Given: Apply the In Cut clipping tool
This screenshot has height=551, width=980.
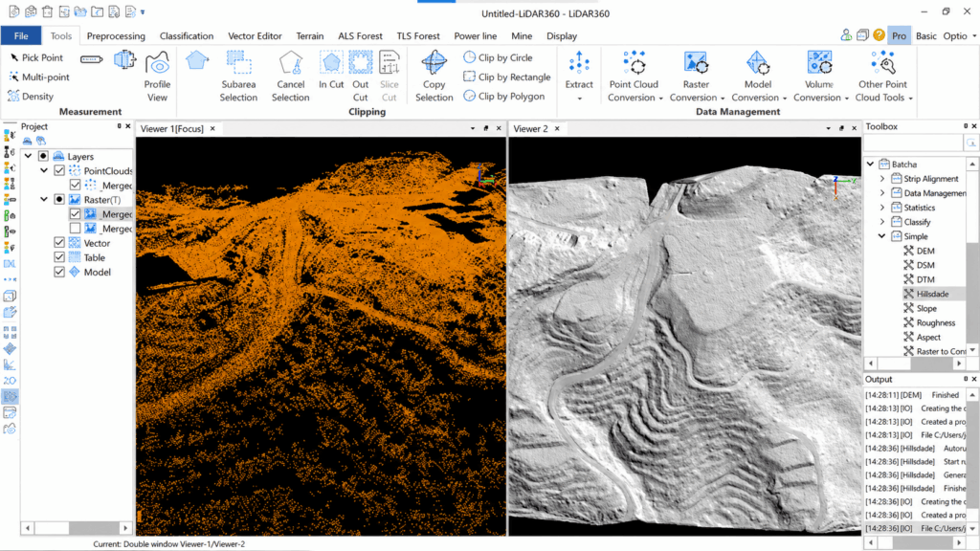Looking at the screenshot, I should point(330,70).
